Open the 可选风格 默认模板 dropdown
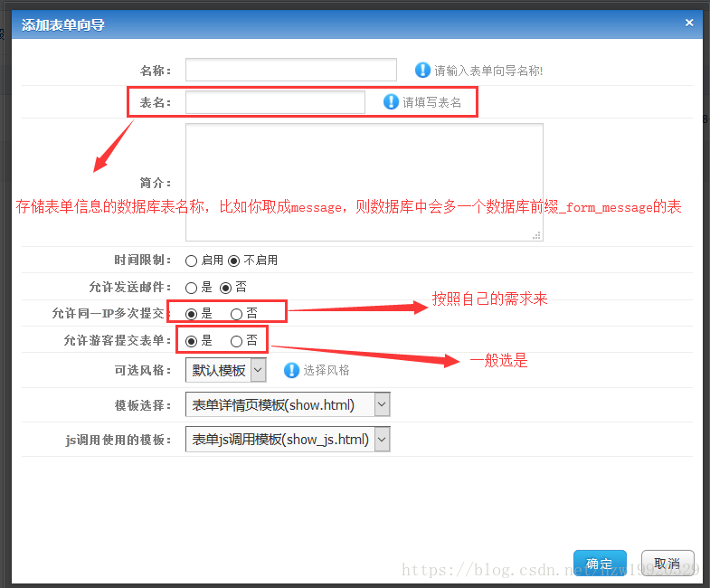 point(226,370)
